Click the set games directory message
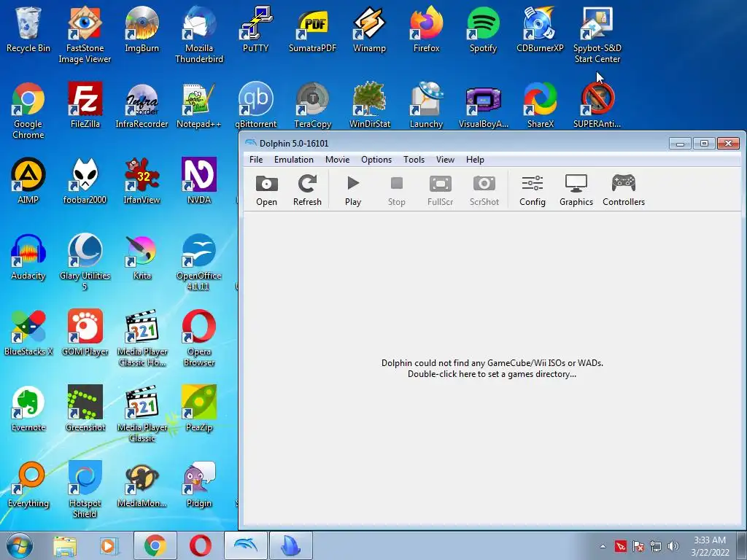Screen dimensions: 747x560 [x=492, y=368]
